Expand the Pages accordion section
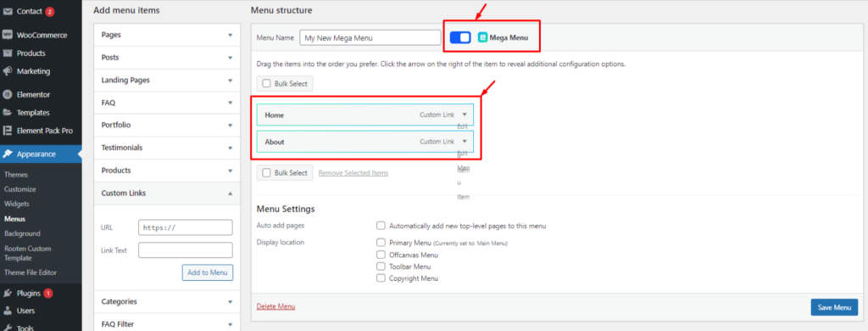 tap(167, 35)
